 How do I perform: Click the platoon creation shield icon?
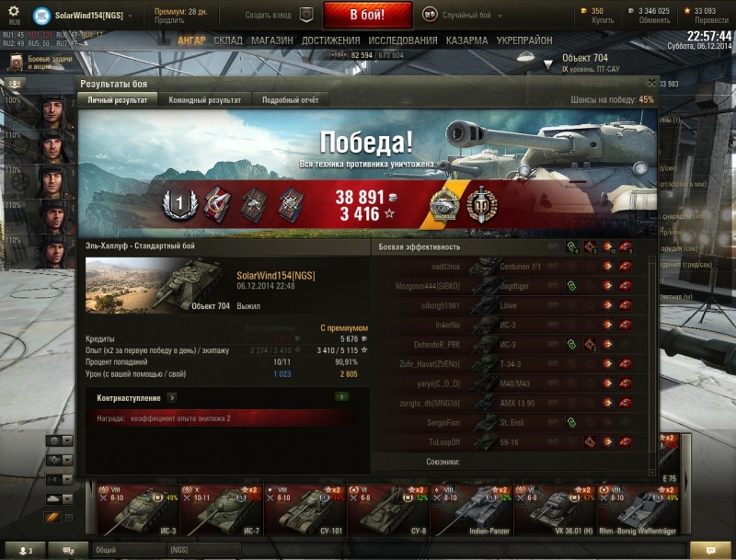(306, 15)
